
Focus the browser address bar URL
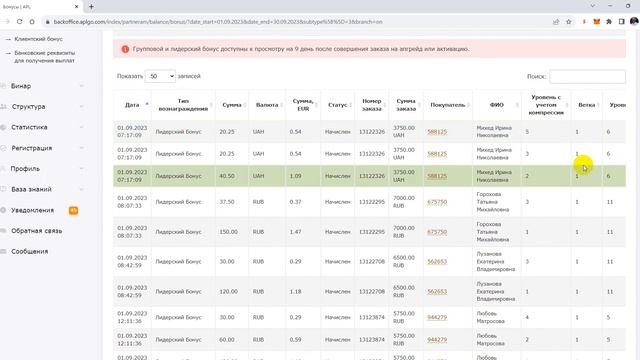tap(218, 22)
